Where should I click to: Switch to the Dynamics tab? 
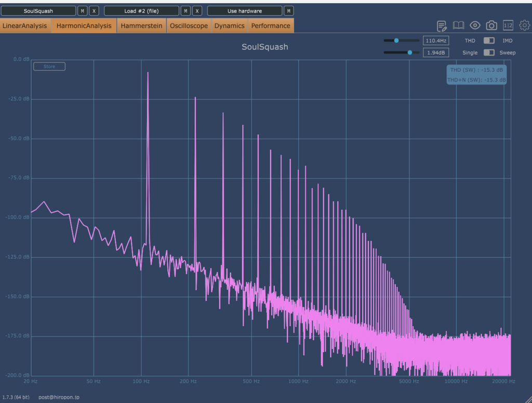tap(229, 26)
